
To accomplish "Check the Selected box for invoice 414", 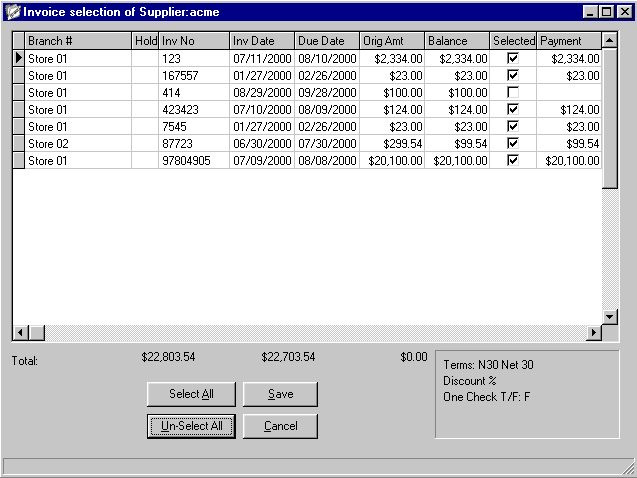I will 513,93.
